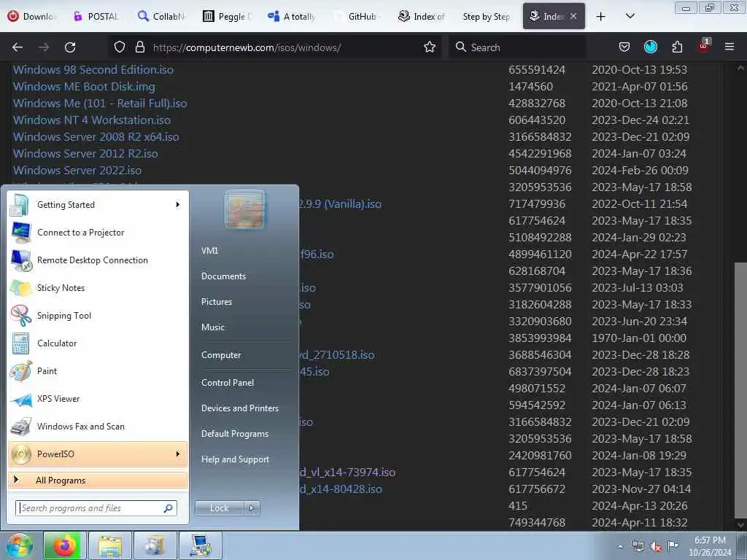This screenshot has height=560, width=747.
Task: Click the Firefox back arrow
Action: coord(18,47)
